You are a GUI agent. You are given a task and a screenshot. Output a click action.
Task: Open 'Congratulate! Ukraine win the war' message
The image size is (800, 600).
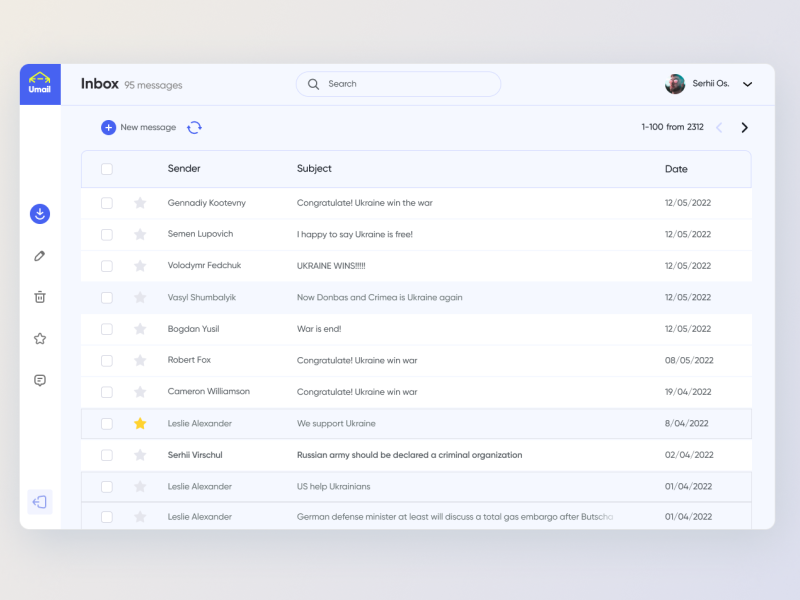(365, 203)
